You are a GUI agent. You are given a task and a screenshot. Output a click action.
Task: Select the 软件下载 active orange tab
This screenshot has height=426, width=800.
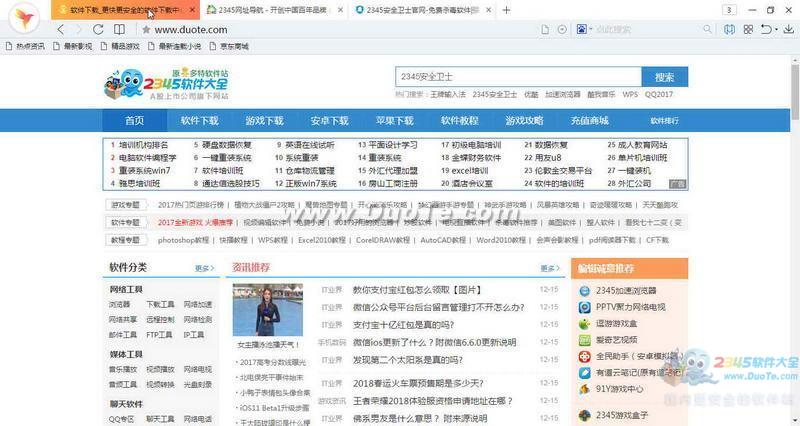[x=124, y=10]
